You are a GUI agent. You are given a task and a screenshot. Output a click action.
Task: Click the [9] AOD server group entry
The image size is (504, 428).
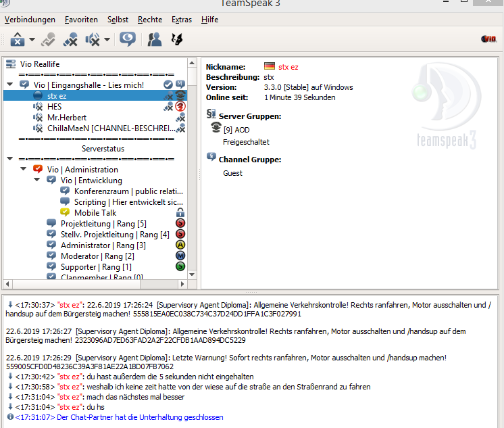pyautogui.click(x=236, y=130)
